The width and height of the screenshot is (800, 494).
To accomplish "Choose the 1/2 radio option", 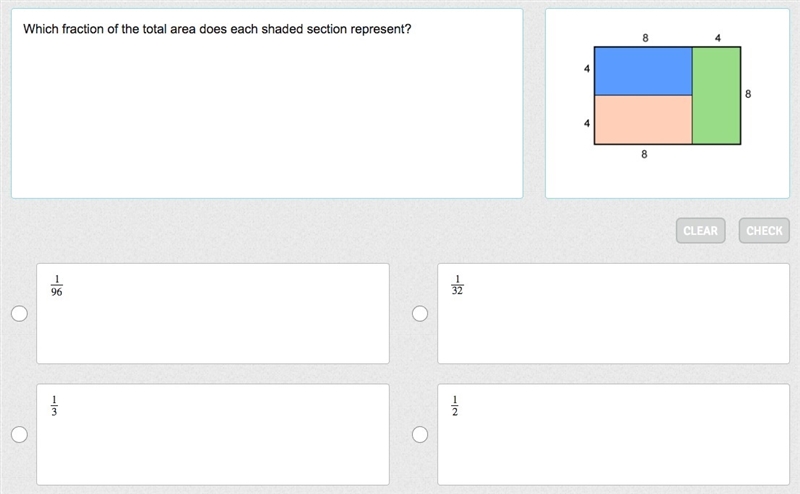I will [x=420, y=434].
